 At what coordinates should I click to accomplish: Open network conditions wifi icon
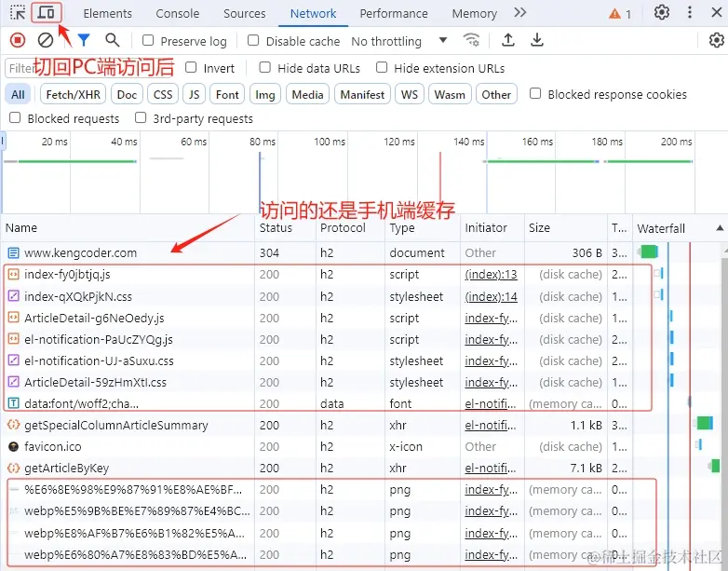tap(471, 40)
